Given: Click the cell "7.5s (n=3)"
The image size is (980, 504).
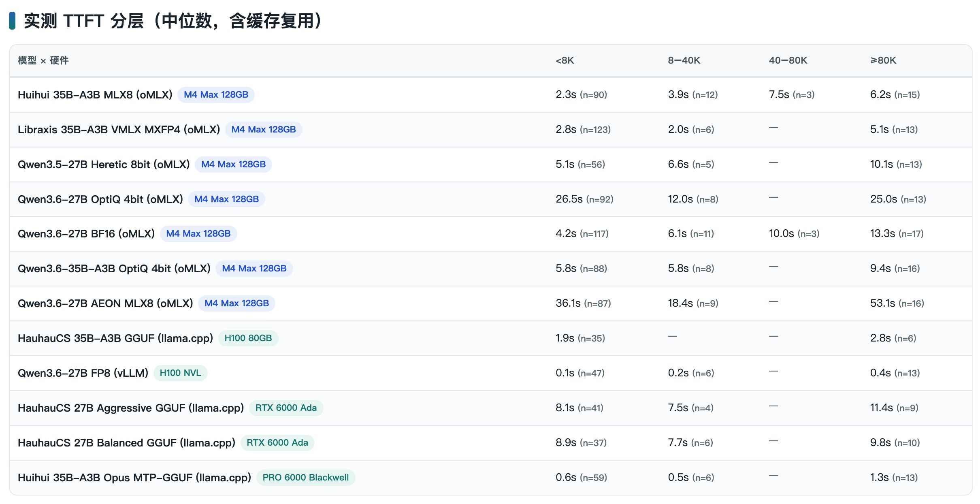Looking at the screenshot, I should [792, 95].
